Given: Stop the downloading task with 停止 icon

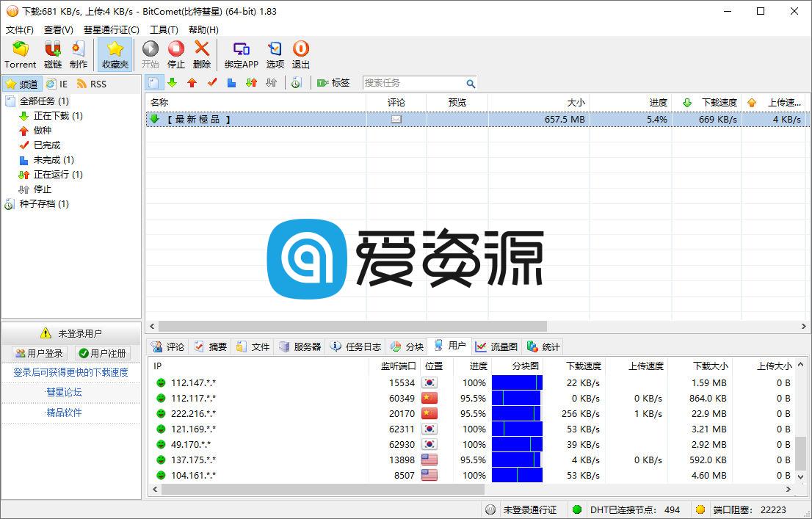Looking at the screenshot, I should [x=176, y=54].
